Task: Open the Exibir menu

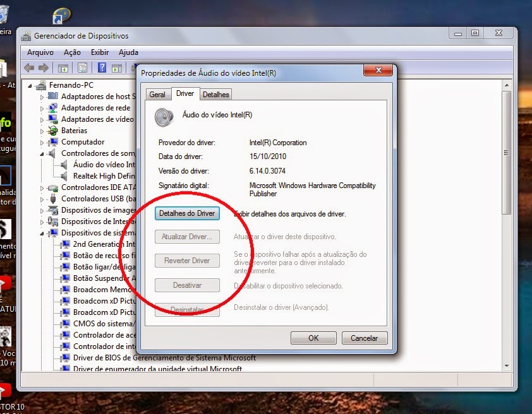Action: 100,52
